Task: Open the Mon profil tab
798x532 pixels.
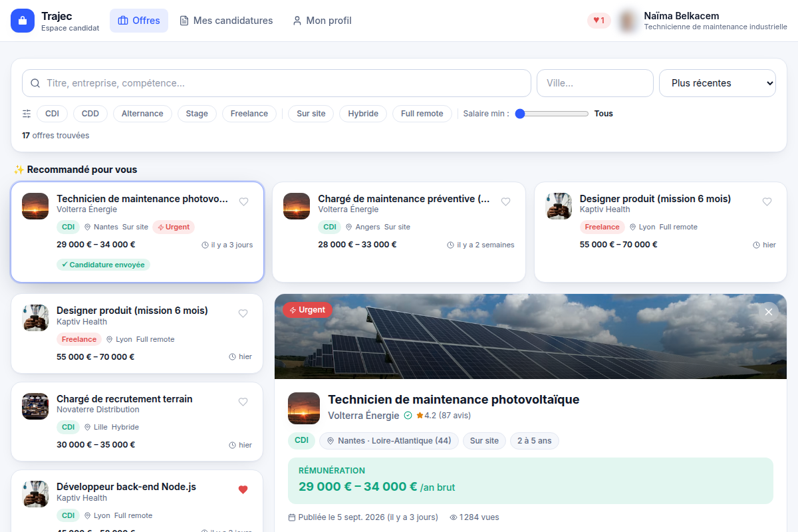Action: click(322, 21)
